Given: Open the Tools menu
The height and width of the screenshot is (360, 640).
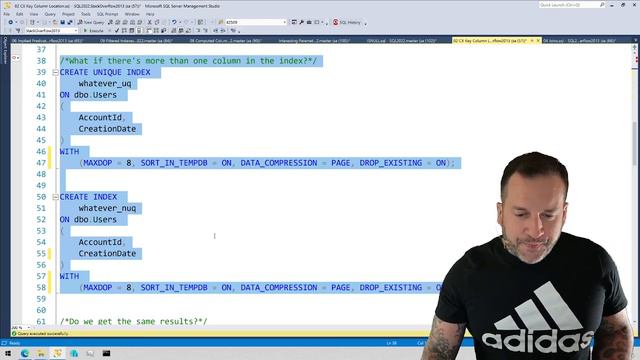Looking at the screenshot, I should (86, 14).
